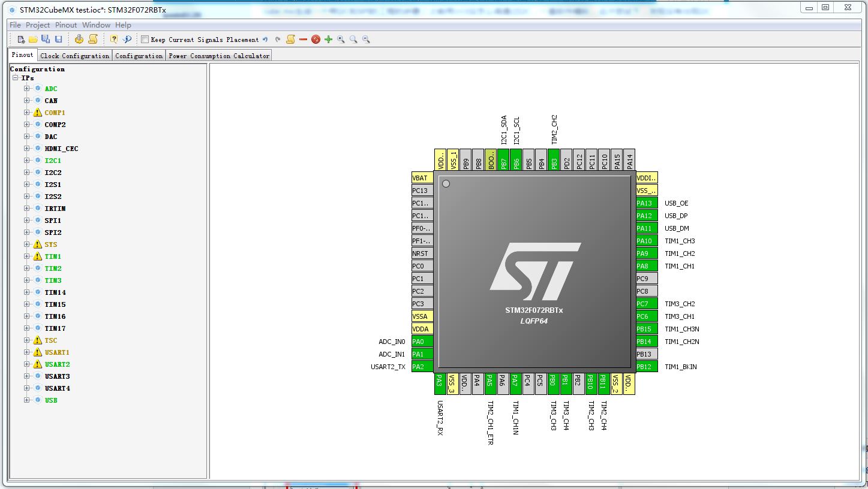This screenshot has height=489, width=868.
Task: Open the Project menu
Action: click(38, 25)
